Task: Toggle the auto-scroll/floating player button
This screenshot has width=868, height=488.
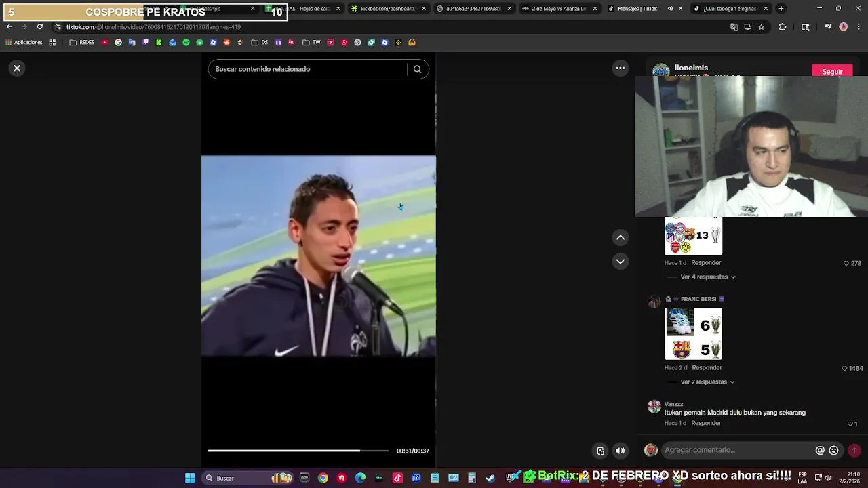Action: pyautogui.click(x=600, y=451)
